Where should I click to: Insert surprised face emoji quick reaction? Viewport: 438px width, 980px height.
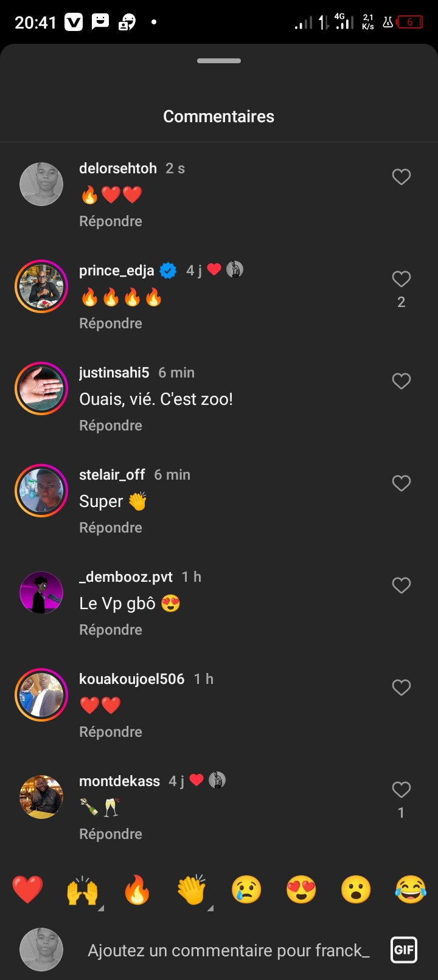click(x=356, y=890)
